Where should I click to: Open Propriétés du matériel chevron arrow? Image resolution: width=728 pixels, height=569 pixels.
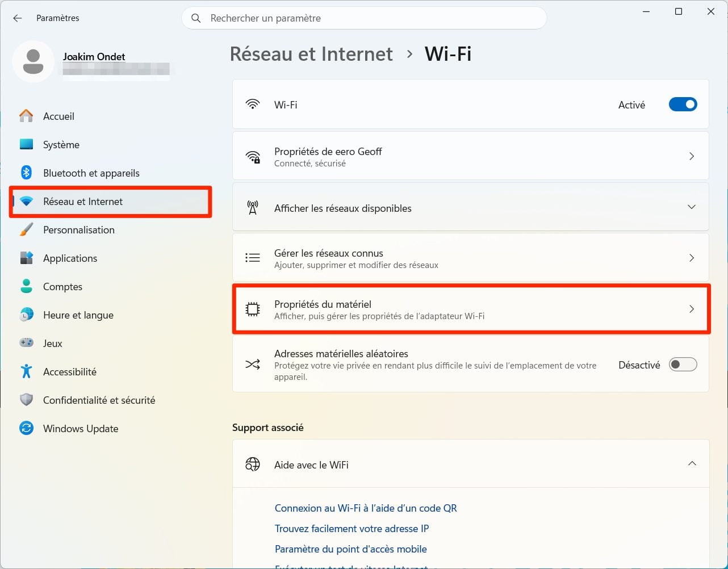[x=692, y=309]
